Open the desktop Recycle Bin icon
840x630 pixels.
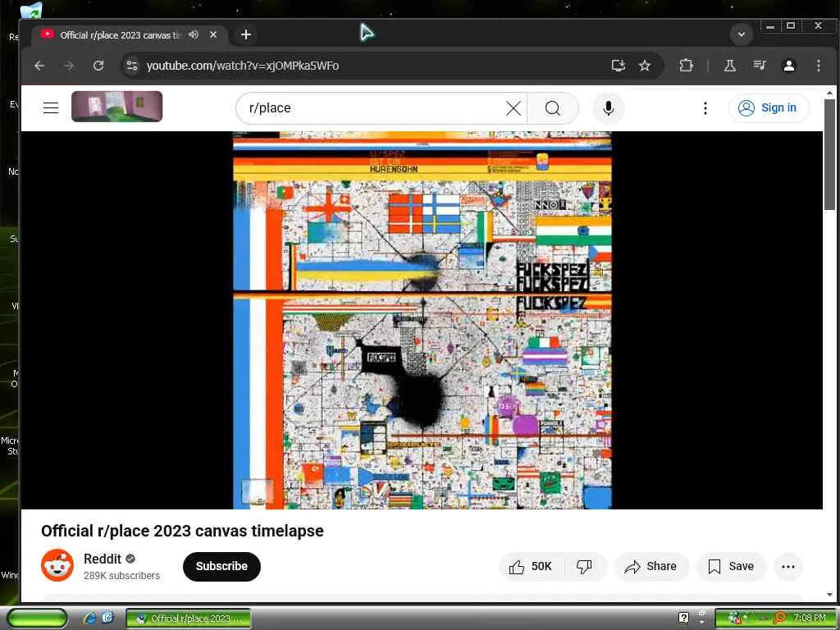[31, 9]
